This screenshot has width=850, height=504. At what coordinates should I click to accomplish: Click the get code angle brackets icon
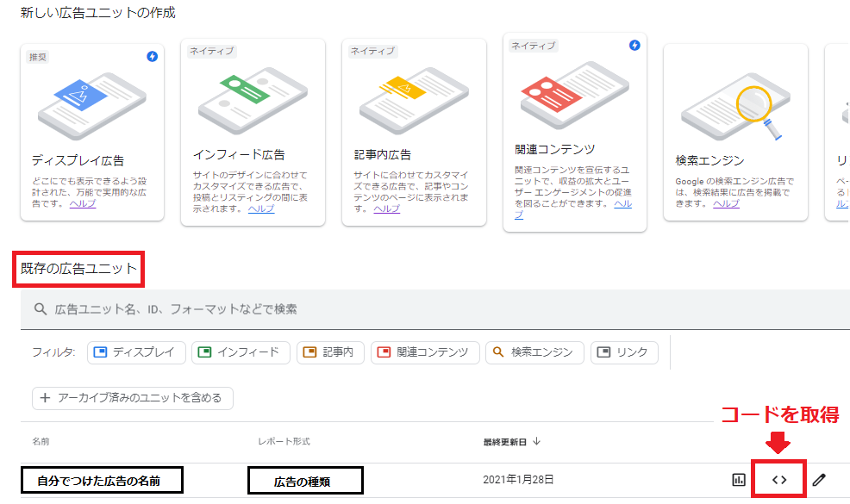point(779,480)
